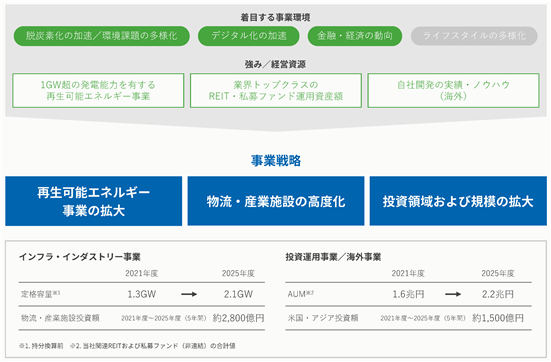Click the 業界トップクラスのREIT・私募ファンド box
Image resolution: width=551 pixels, height=362 pixels.
[276, 90]
